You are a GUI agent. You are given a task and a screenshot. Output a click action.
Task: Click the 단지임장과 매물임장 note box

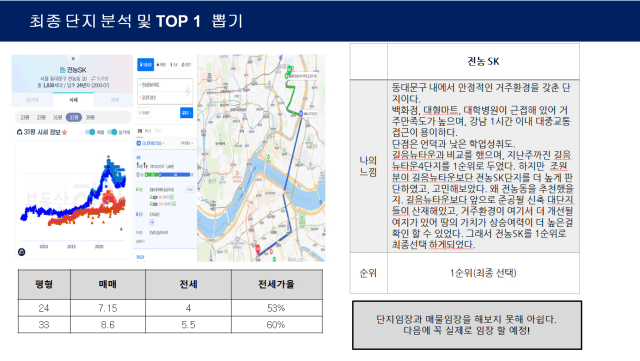467,325
